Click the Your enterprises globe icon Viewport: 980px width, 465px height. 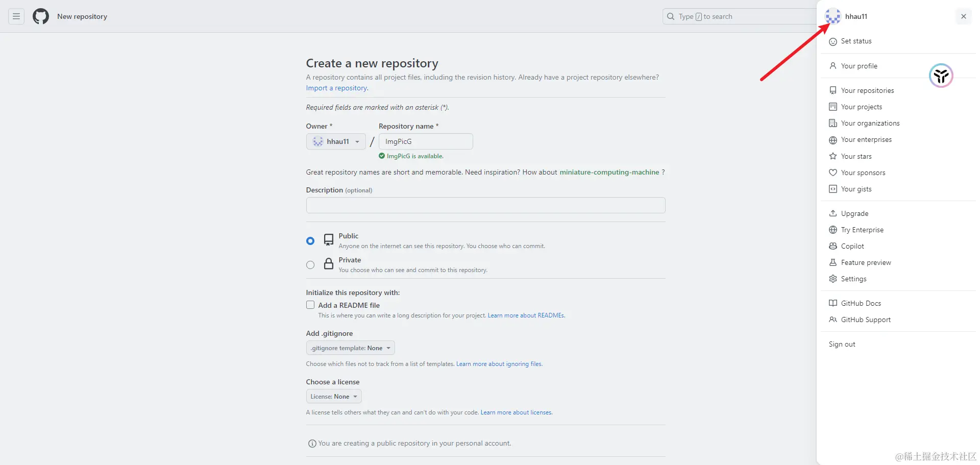[x=833, y=140]
